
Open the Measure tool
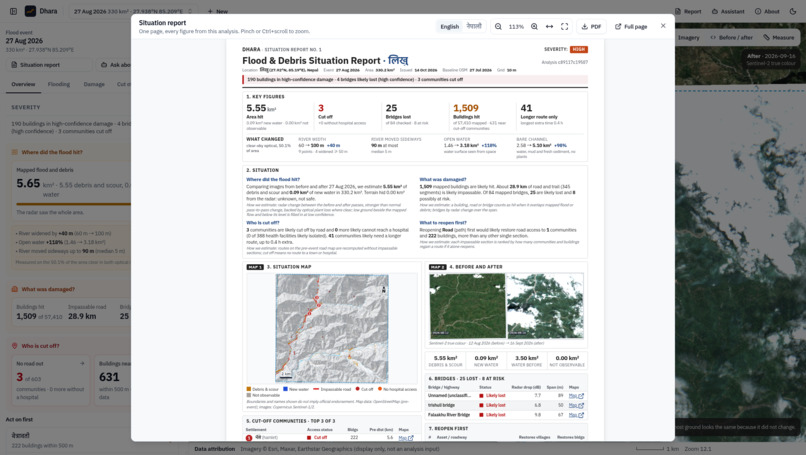[x=779, y=38]
